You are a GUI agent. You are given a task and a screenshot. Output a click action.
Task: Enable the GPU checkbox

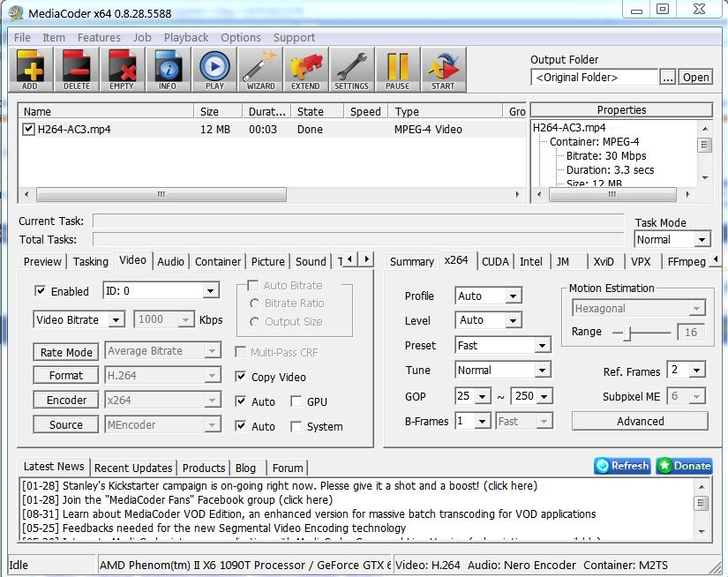click(x=296, y=401)
